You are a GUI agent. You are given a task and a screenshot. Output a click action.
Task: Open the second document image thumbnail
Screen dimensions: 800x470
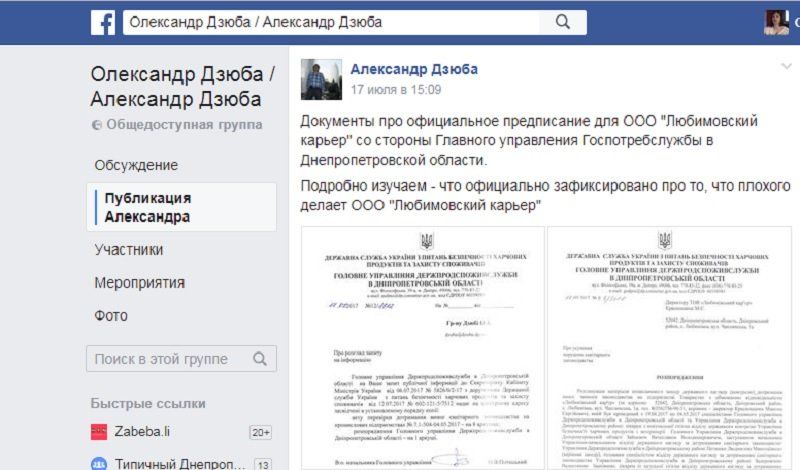(669, 348)
